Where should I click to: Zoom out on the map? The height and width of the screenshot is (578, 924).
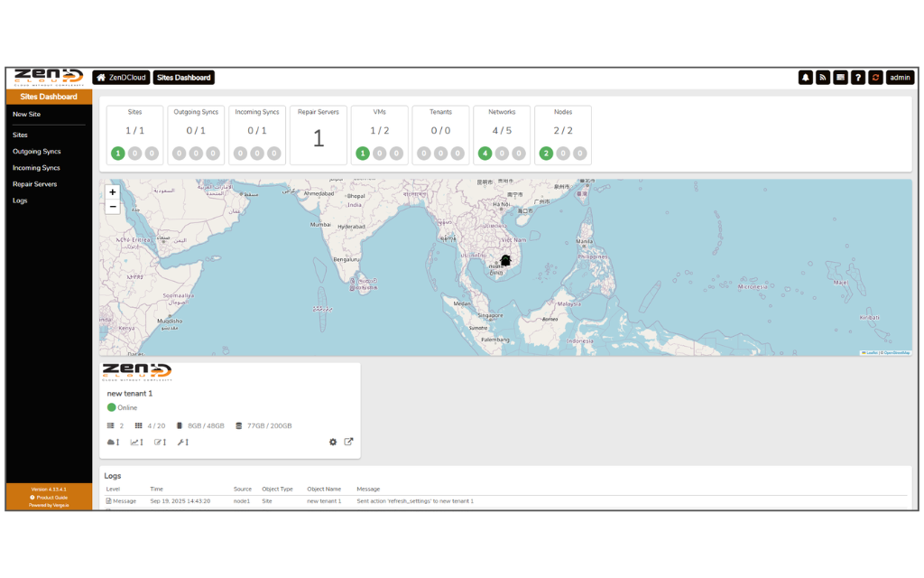point(113,207)
